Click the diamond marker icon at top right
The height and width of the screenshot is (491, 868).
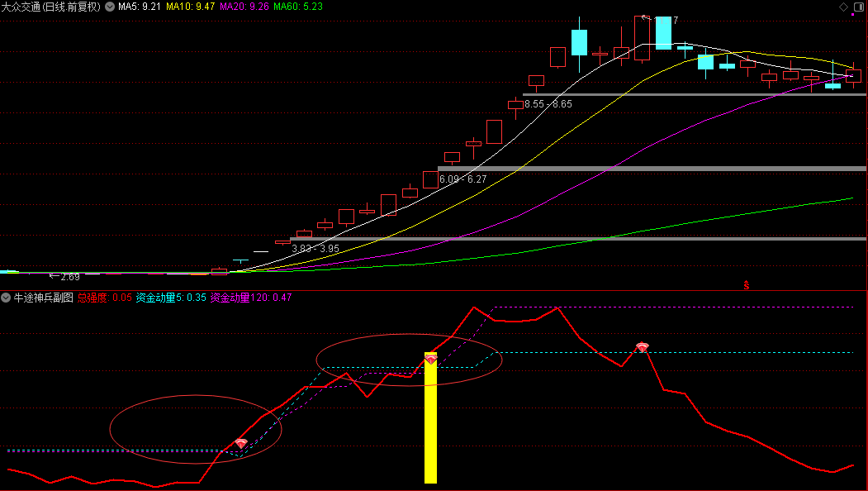tap(844, 7)
